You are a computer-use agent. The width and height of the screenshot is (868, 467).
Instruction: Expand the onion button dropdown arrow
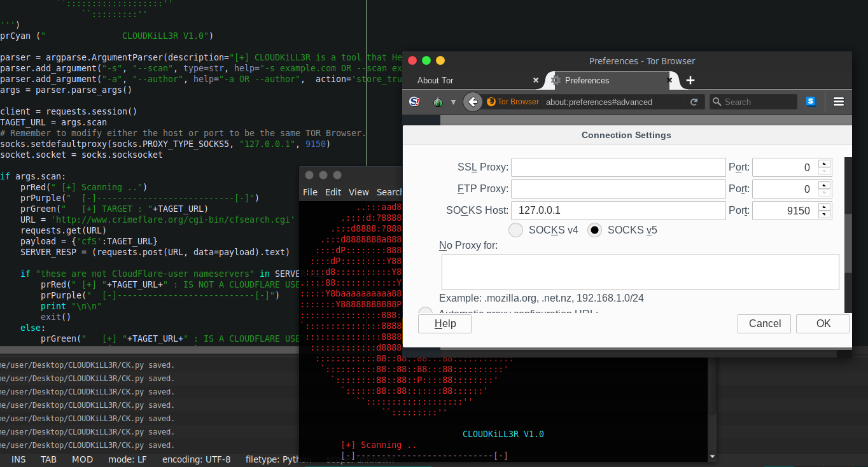coord(453,102)
